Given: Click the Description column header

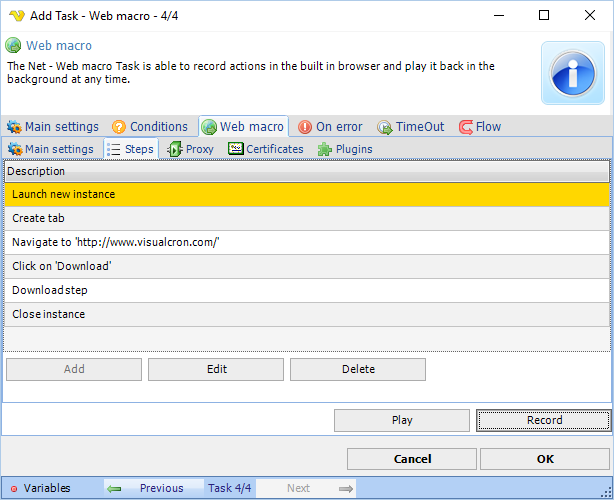Looking at the screenshot, I should click(307, 171).
